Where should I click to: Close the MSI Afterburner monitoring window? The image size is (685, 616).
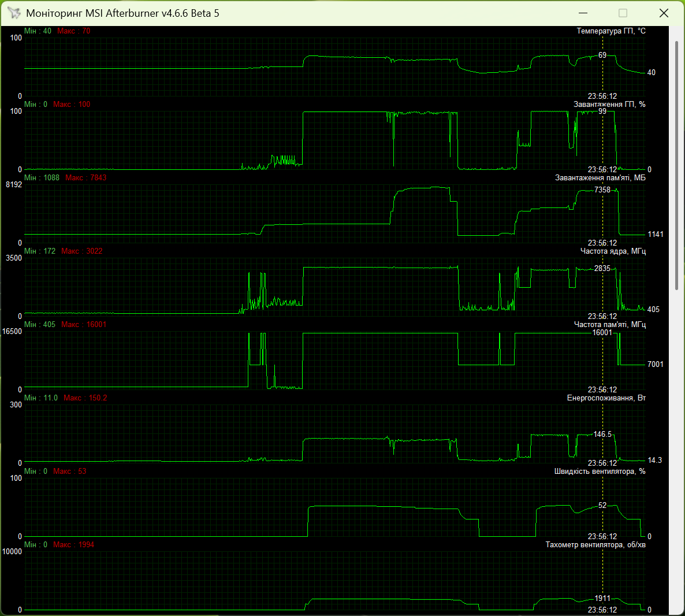[664, 13]
